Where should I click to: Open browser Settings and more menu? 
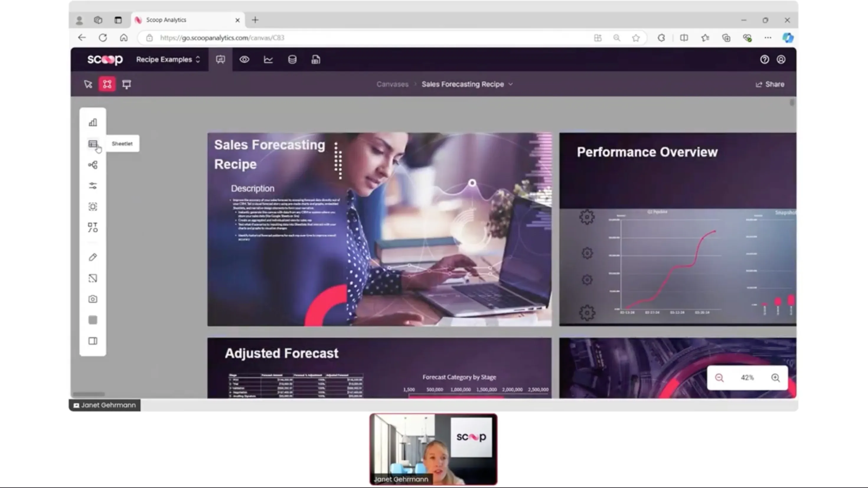(x=768, y=38)
